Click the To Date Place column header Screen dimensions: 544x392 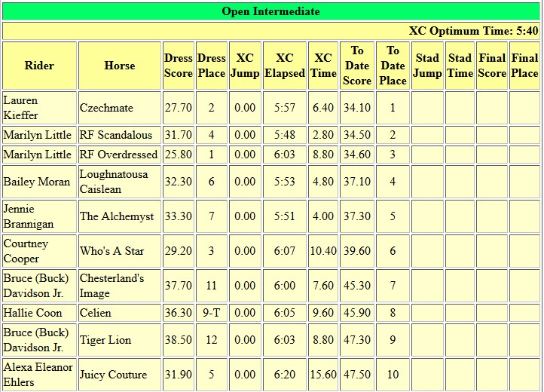(x=393, y=66)
